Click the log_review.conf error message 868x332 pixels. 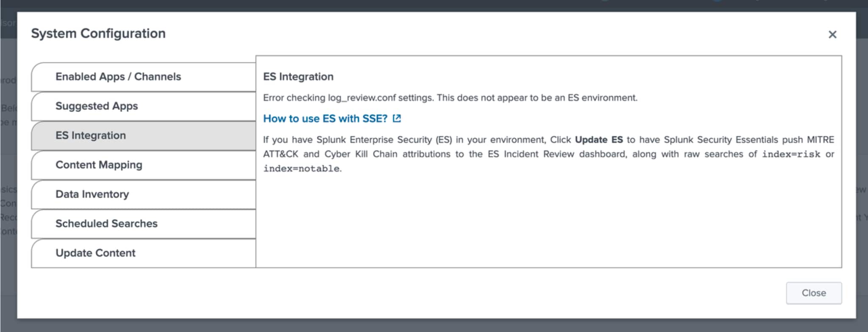click(450, 98)
